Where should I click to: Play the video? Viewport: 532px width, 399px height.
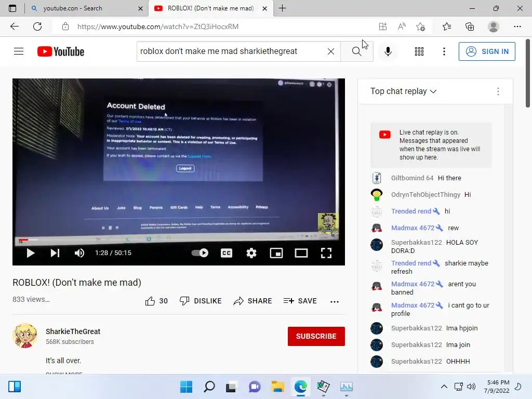[31, 253]
